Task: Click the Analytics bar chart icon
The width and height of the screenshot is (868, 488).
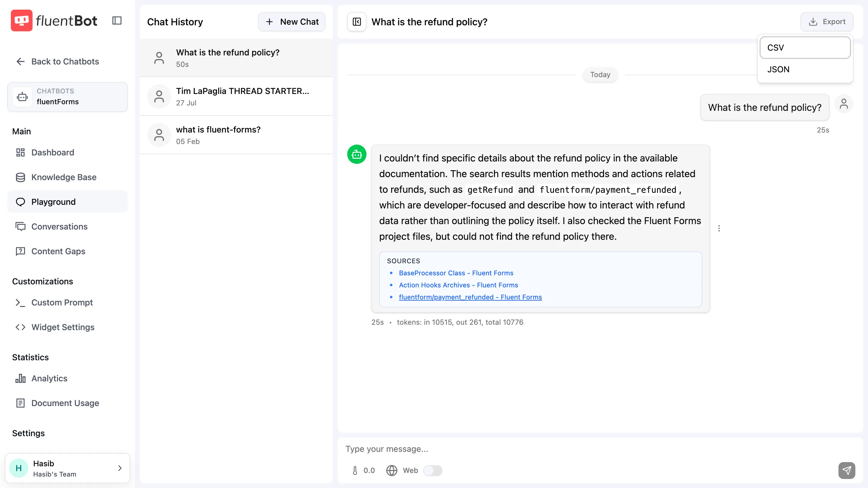Action: pos(20,378)
